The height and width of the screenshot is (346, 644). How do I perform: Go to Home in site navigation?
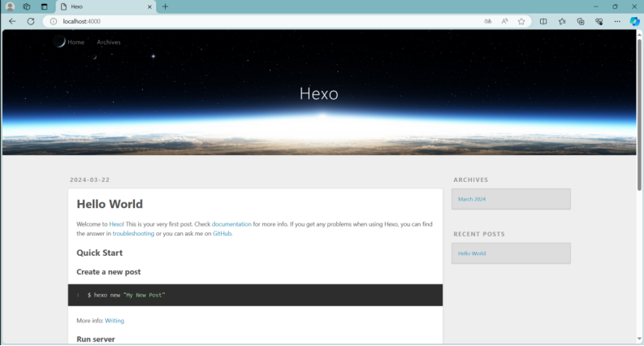76,42
